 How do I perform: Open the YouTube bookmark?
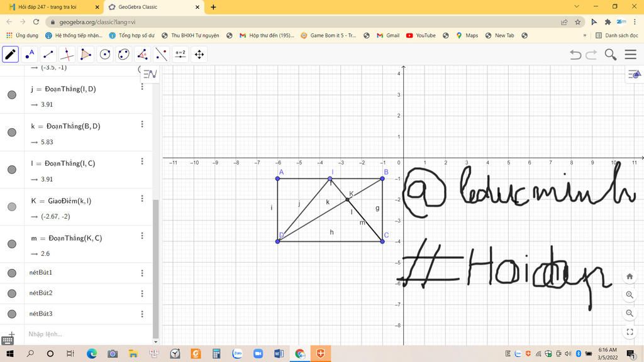[421, 36]
